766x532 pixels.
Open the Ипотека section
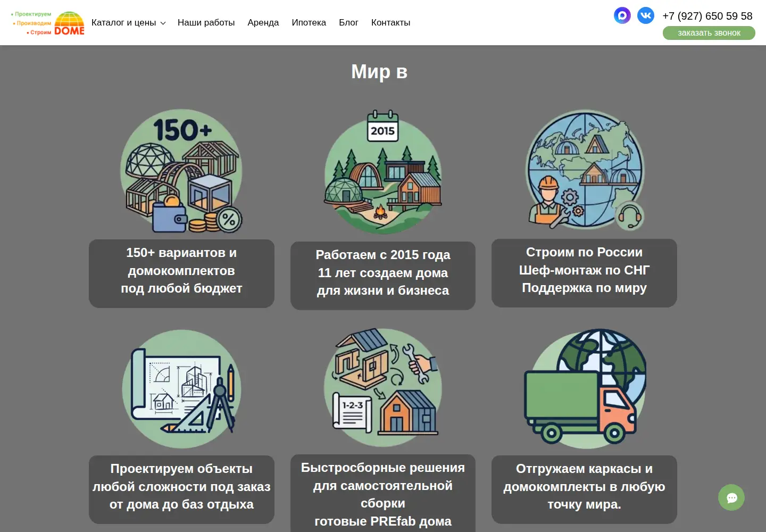pos(309,22)
